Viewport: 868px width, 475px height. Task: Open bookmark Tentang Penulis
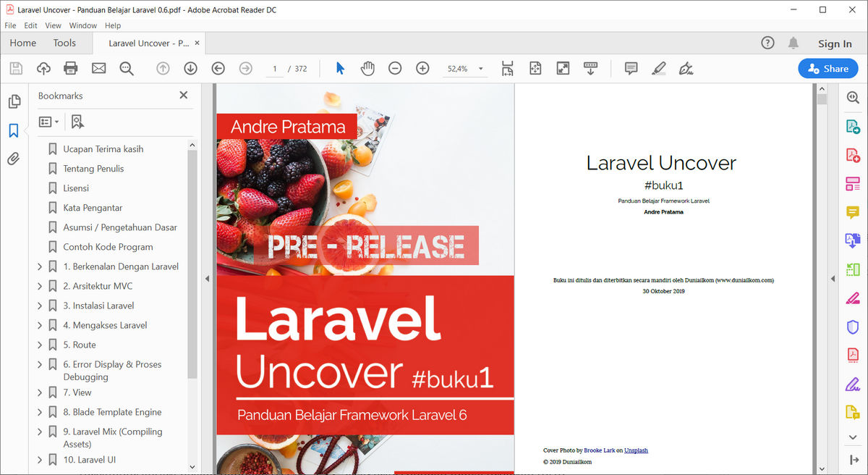[93, 169]
